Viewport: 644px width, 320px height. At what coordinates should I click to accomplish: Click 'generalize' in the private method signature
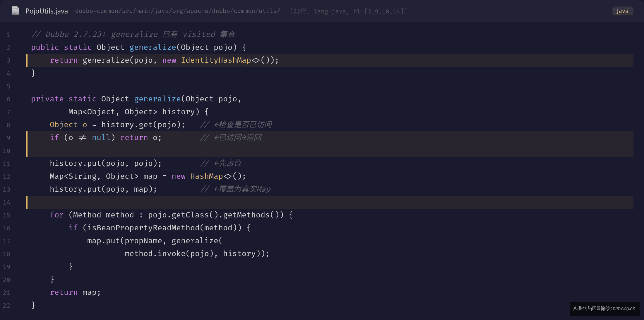coord(157,99)
